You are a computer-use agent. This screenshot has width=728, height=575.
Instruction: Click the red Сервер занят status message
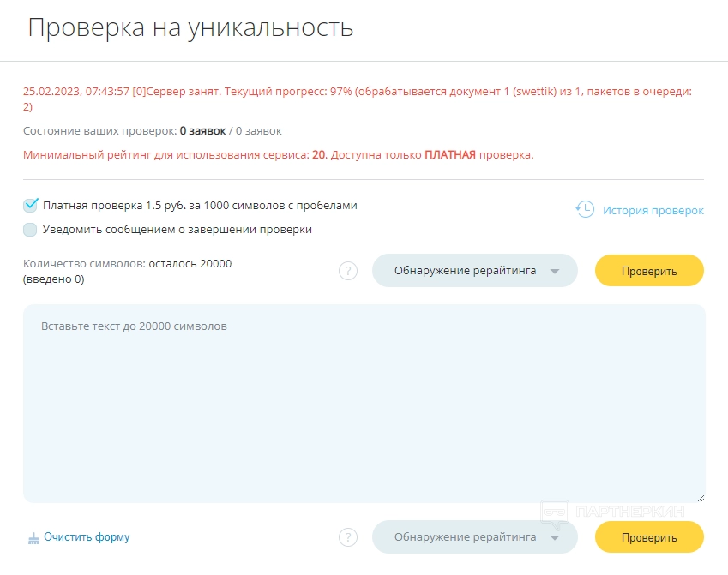click(358, 99)
